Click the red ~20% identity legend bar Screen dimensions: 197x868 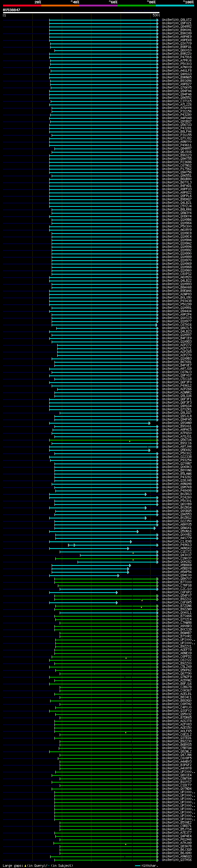tap(22, 6)
